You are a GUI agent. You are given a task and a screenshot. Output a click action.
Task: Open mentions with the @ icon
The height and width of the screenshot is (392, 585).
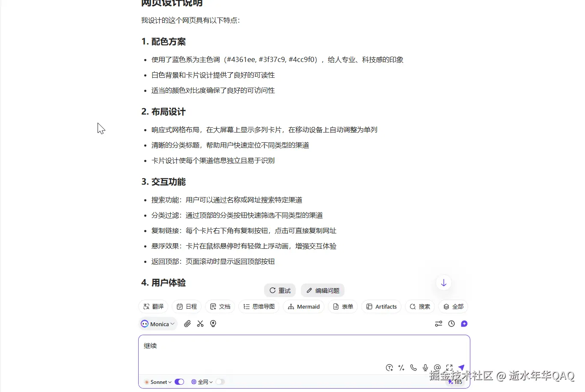click(x=437, y=368)
